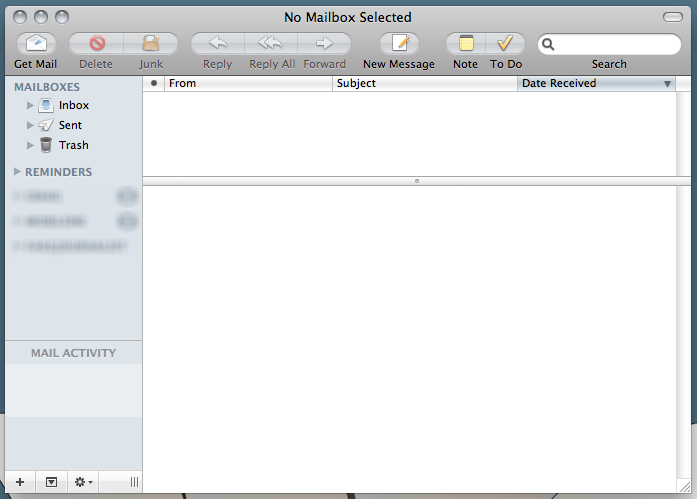Click the MAIL ACTIVITY header
Image resolution: width=697 pixels, height=499 pixels.
click(x=73, y=353)
